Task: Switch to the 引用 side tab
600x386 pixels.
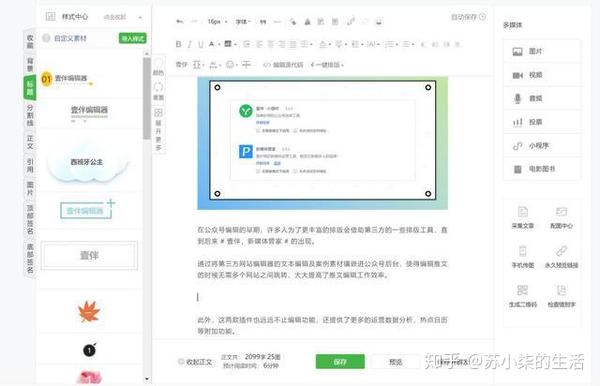Action: [30, 165]
